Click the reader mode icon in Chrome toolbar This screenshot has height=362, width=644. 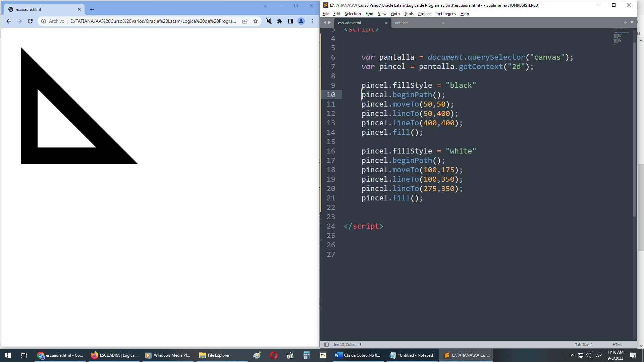coord(291,21)
